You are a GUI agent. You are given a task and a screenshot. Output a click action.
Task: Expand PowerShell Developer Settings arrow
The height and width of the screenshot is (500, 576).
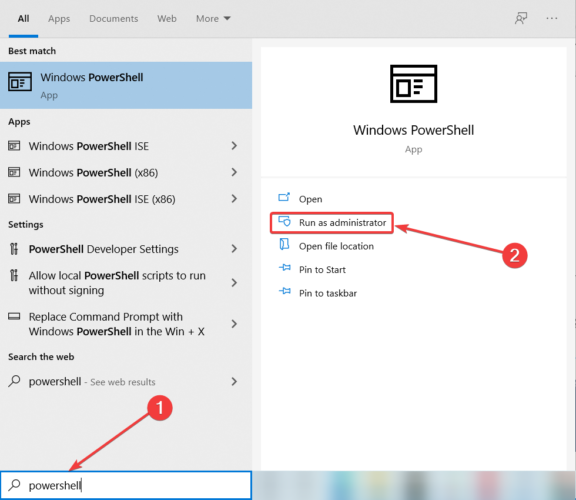click(234, 249)
